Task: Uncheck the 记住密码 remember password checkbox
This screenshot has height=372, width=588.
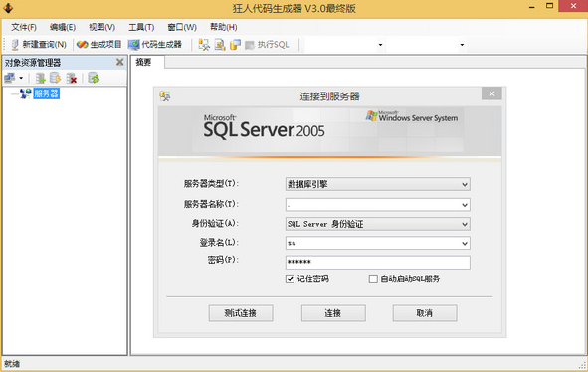Action: [x=290, y=279]
